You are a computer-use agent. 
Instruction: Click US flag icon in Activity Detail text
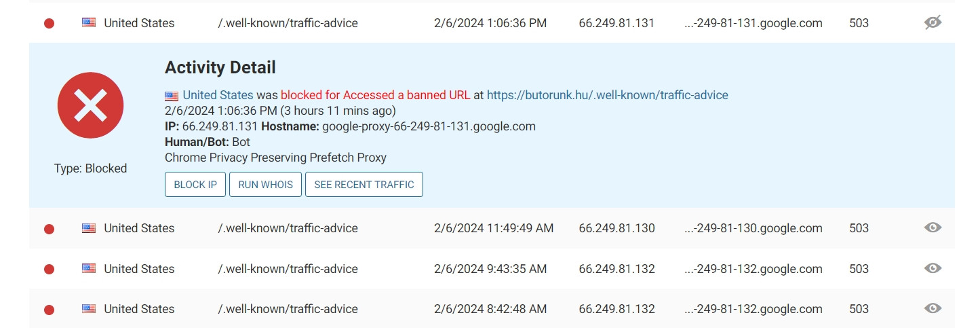tap(172, 96)
